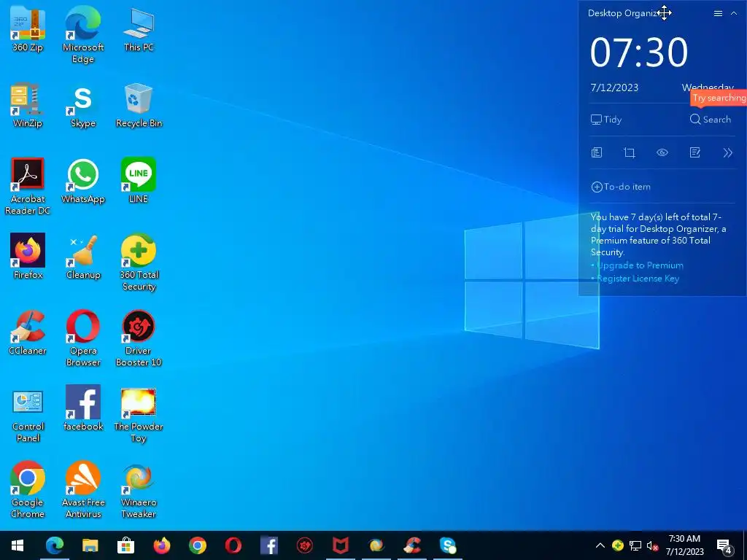Open the Desktop Organizer hamburger menu

tap(718, 13)
